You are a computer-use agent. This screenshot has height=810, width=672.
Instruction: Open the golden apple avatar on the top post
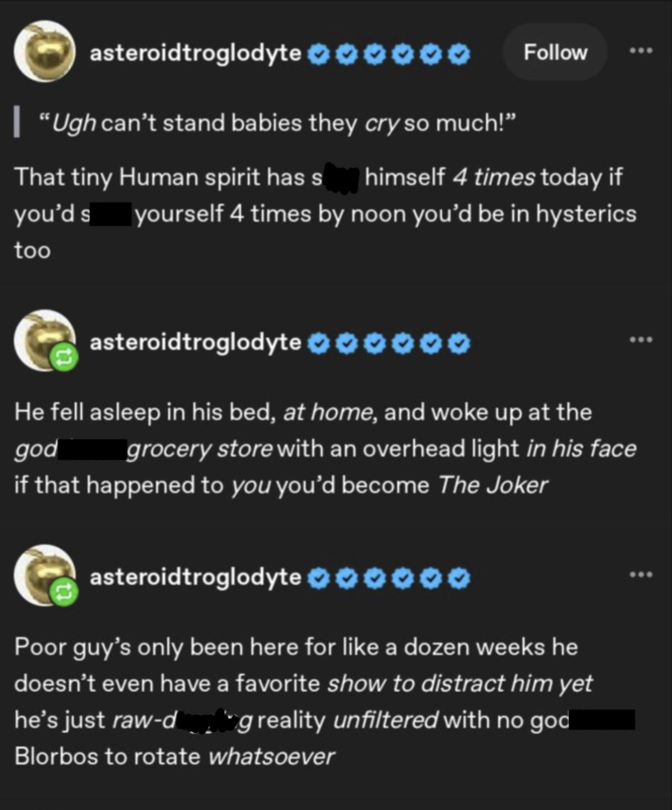tap(44, 53)
